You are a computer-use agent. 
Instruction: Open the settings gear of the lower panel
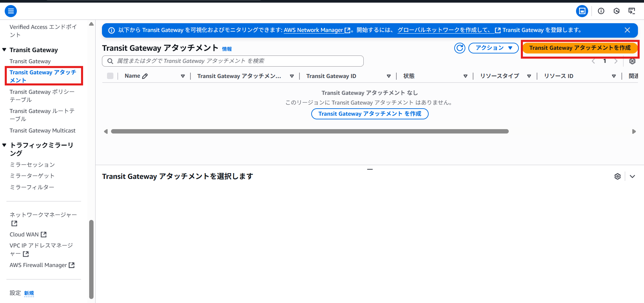point(617,176)
